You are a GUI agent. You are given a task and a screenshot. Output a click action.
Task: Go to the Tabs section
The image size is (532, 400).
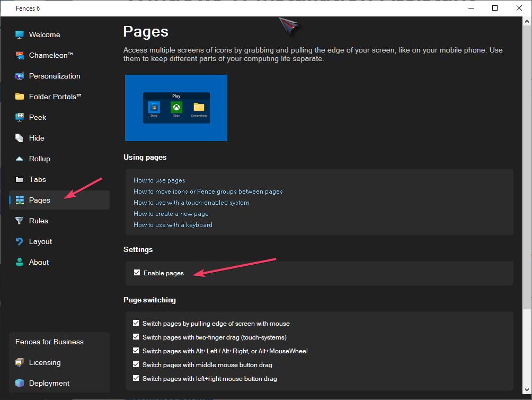click(x=37, y=179)
